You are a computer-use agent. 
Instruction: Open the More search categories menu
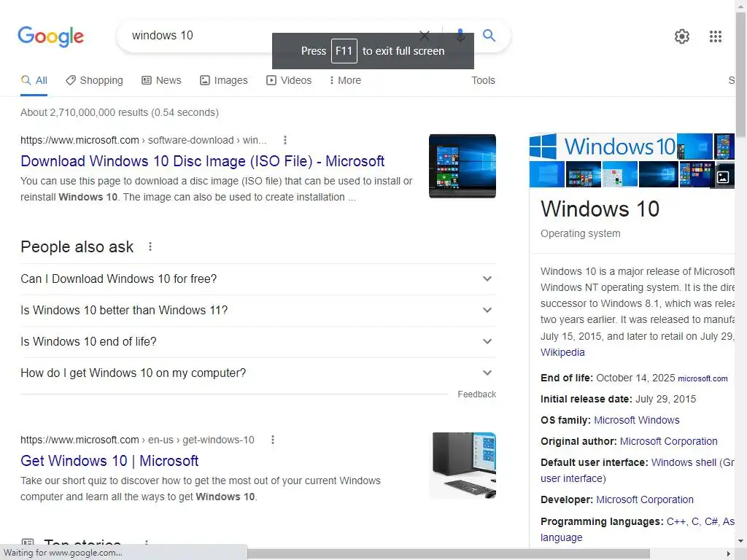coord(345,80)
